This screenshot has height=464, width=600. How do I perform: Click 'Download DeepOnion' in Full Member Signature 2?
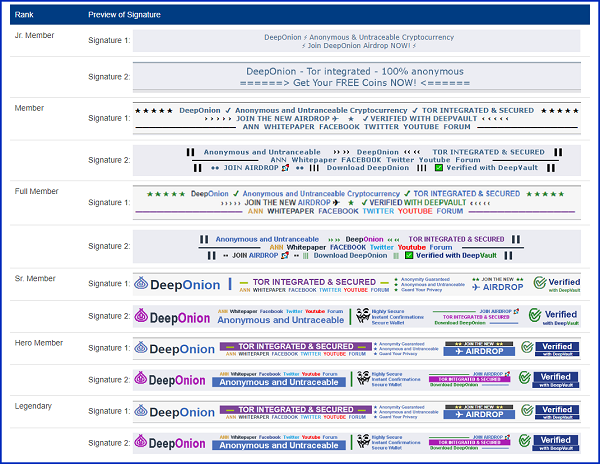(x=351, y=255)
